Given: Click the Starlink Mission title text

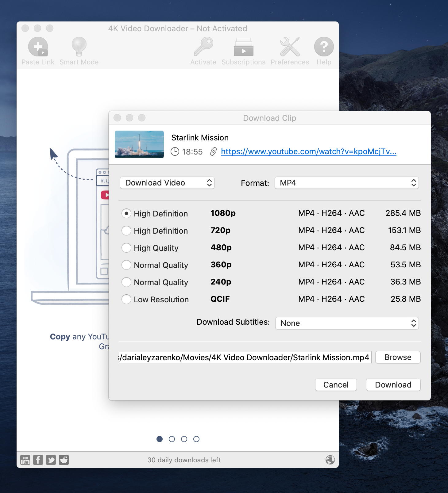Looking at the screenshot, I should click(x=200, y=138).
